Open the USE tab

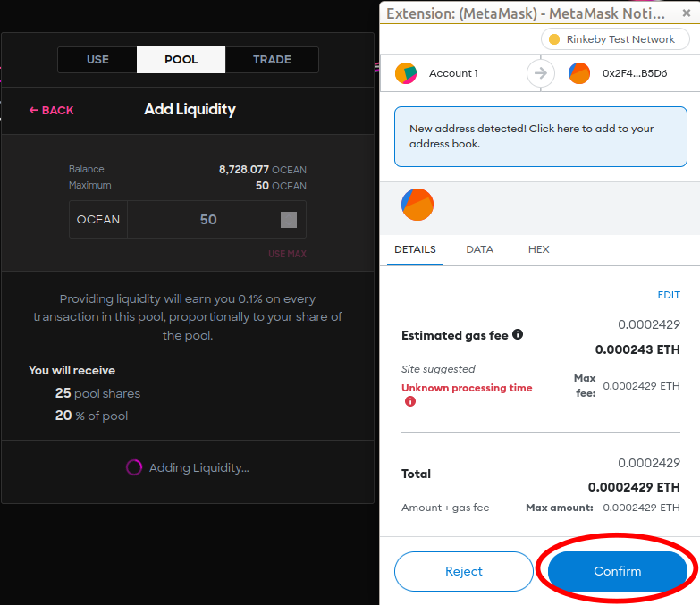pyautogui.click(x=97, y=59)
